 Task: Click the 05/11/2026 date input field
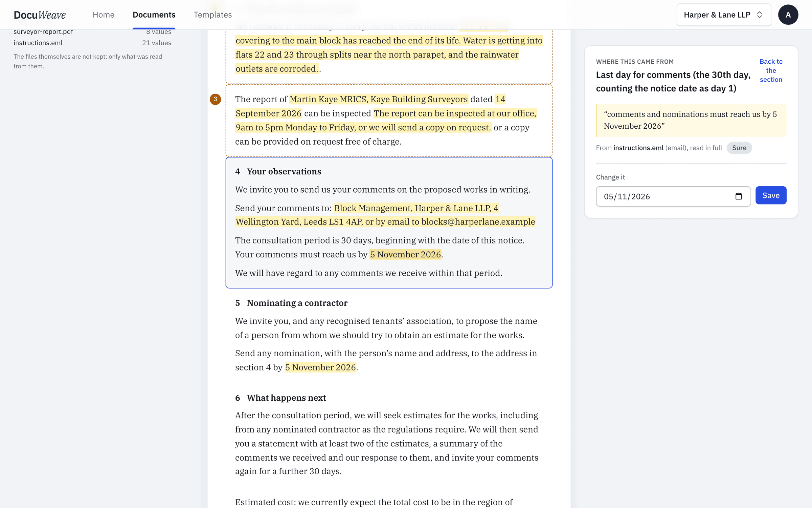click(x=673, y=196)
